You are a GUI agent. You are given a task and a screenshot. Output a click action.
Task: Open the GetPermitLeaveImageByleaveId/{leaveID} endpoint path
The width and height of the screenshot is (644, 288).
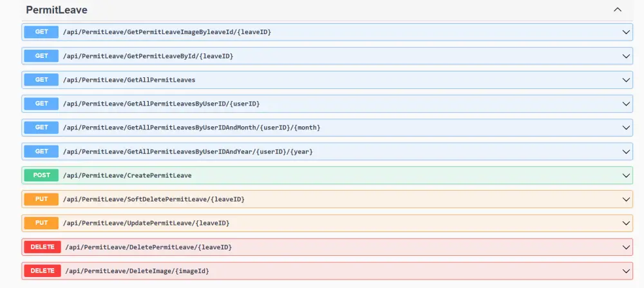coord(167,32)
